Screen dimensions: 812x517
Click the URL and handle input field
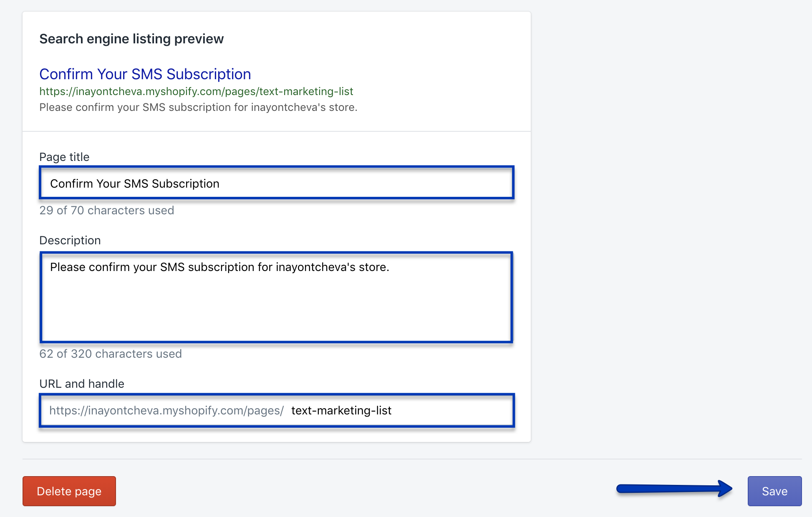point(276,410)
